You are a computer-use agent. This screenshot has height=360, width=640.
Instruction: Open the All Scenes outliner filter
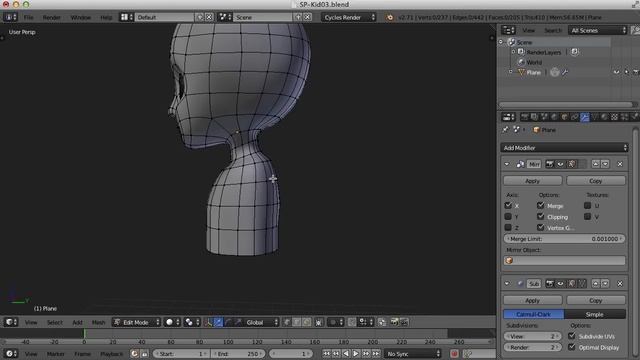tap(597, 30)
